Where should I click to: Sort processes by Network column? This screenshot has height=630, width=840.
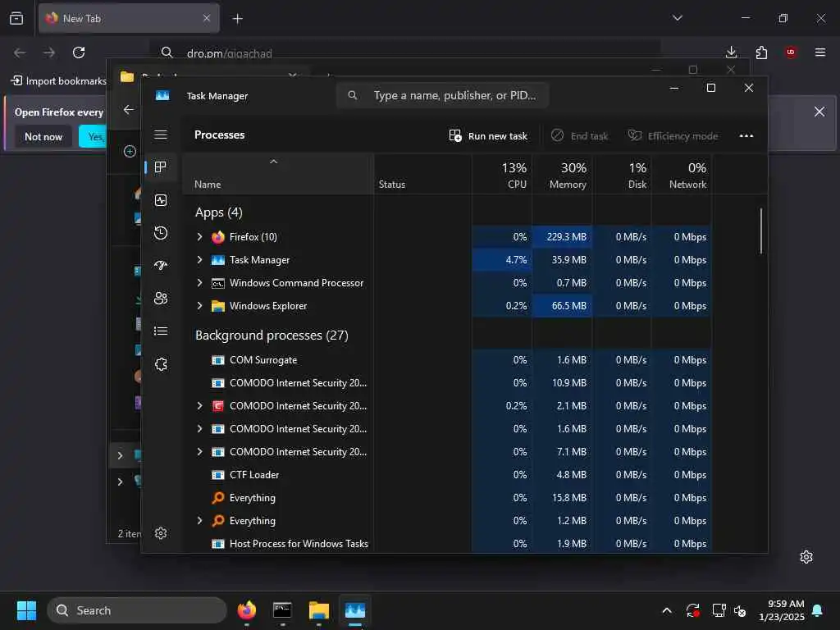pyautogui.click(x=682, y=175)
